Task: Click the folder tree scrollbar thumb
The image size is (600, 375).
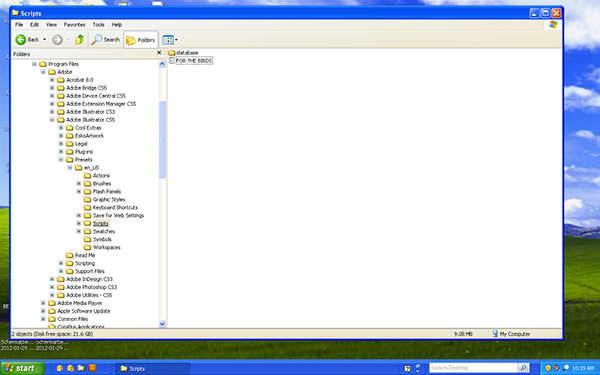Action: pos(162,140)
